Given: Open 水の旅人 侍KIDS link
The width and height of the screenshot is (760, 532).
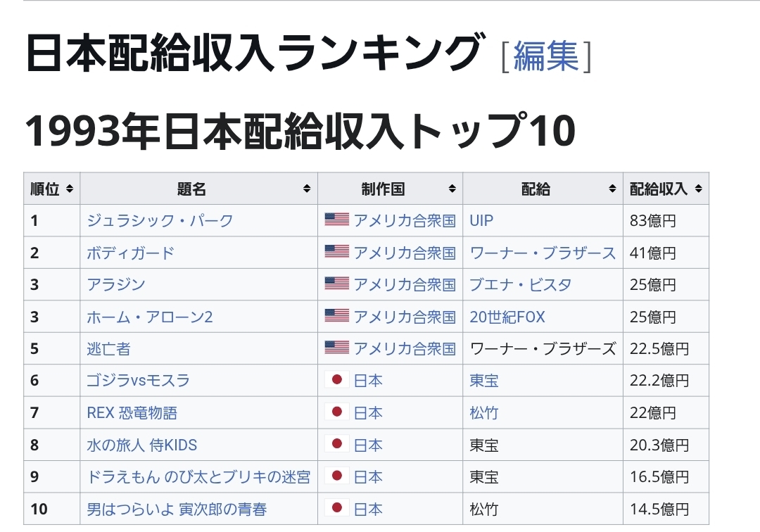Looking at the screenshot, I should click(141, 445).
